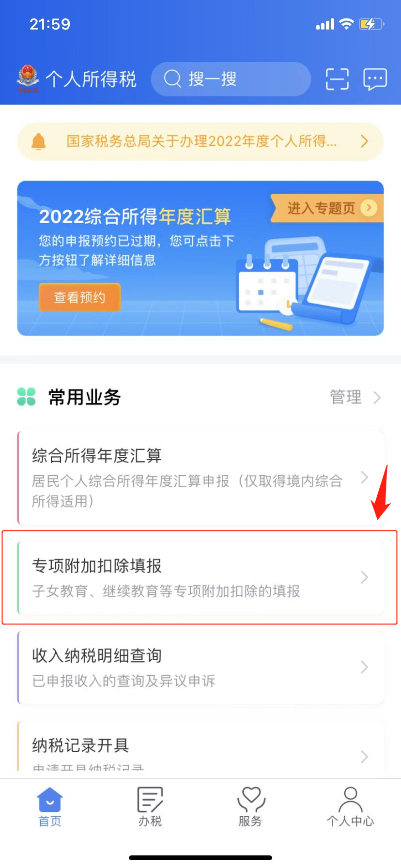Open 综合所得年度汇算 entry chevron
Screen dimensions: 401x868
365,478
